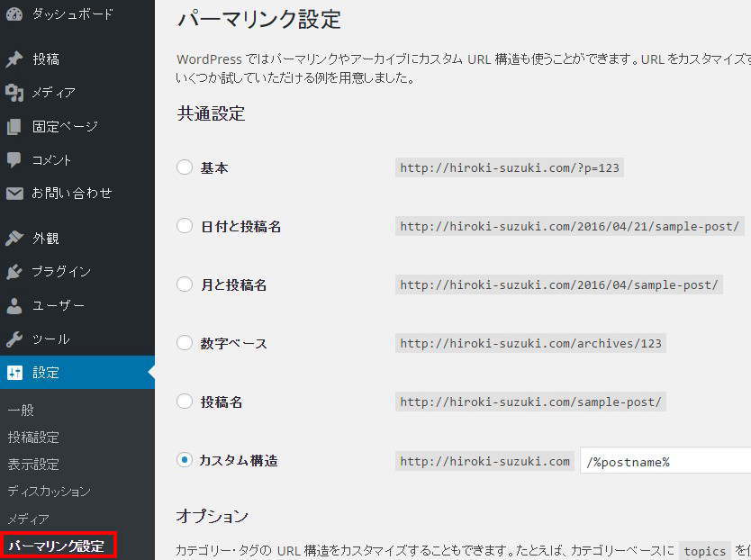751x560 pixels.
Task: Click the /%postname% custom structure field
Action: 665,461
